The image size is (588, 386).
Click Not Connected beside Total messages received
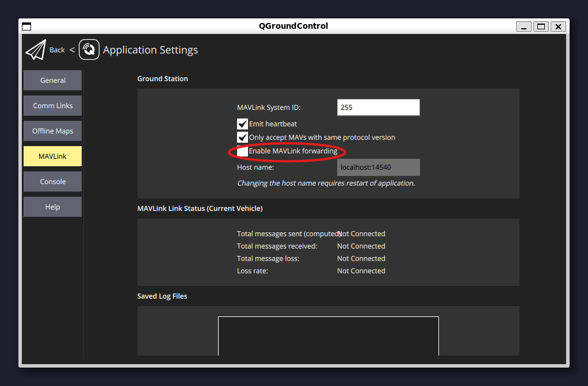pyautogui.click(x=361, y=246)
